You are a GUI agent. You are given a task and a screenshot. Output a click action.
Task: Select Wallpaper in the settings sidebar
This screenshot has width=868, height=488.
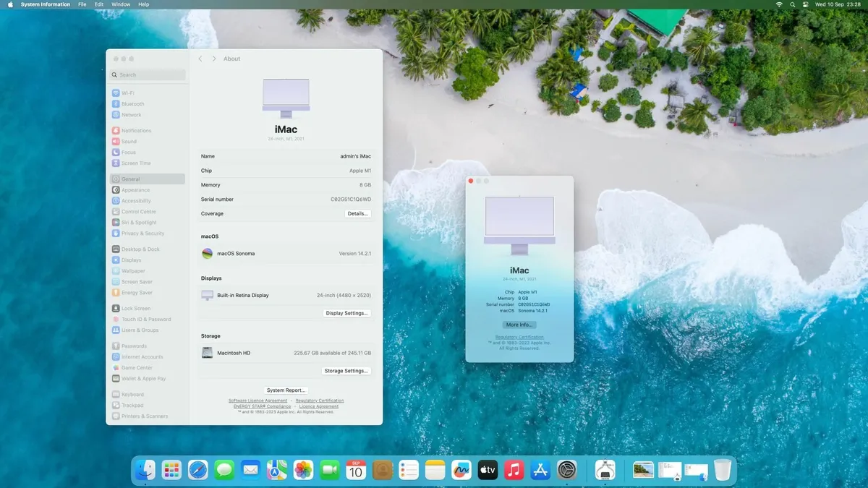pyautogui.click(x=148, y=271)
